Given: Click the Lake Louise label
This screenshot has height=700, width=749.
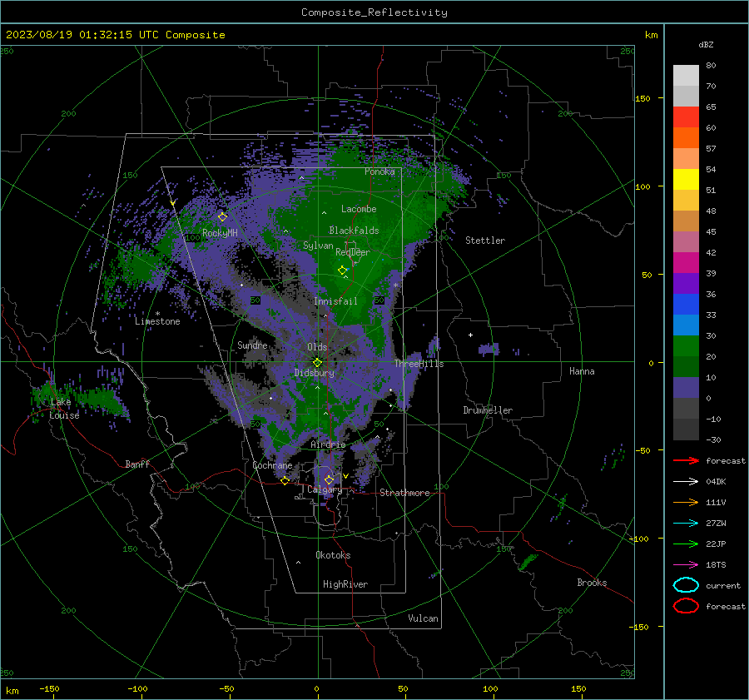Looking at the screenshot, I should tap(64, 409).
